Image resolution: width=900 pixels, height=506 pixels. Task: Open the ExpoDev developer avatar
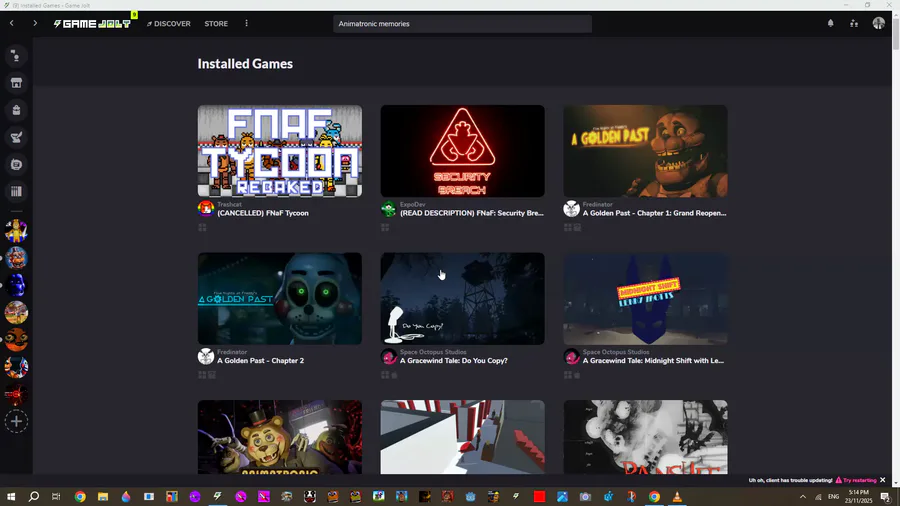389,208
